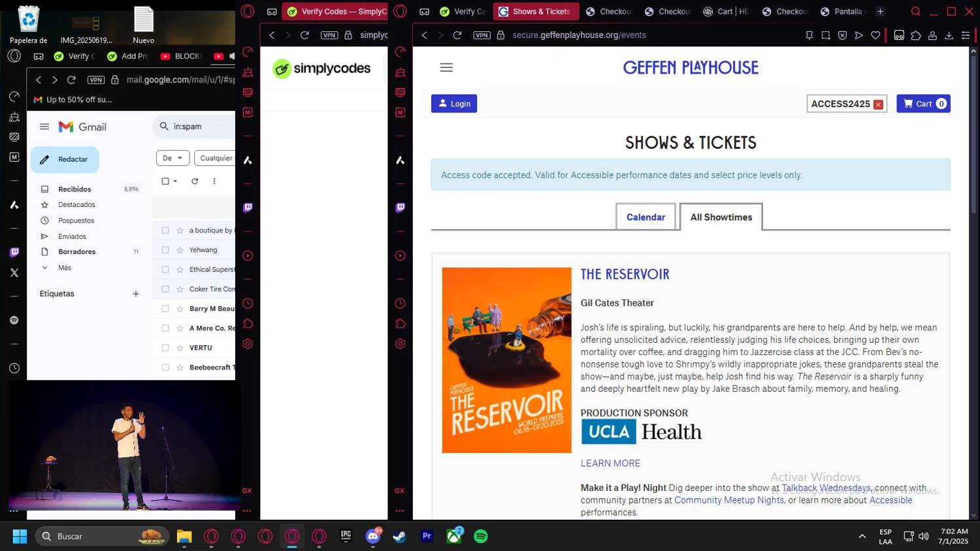Image resolution: width=980 pixels, height=551 pixels.
Task: Open the downloads icon in Geffen toolbar
Action: tap(949, 35)
